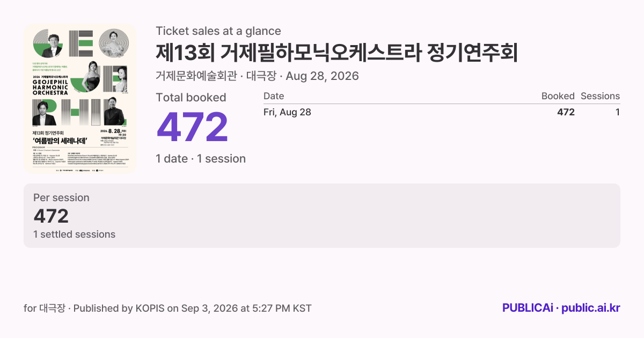Viewport: 644px width, 338px height.
Task: Click the "1 settled sessions" text
Action: [74, 234]
